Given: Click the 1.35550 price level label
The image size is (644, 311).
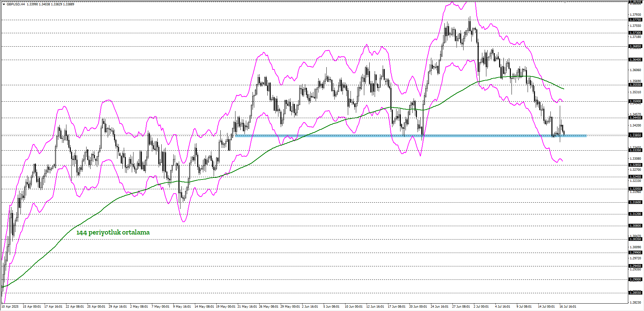Looking at the screenshot, I should point(635,85).
